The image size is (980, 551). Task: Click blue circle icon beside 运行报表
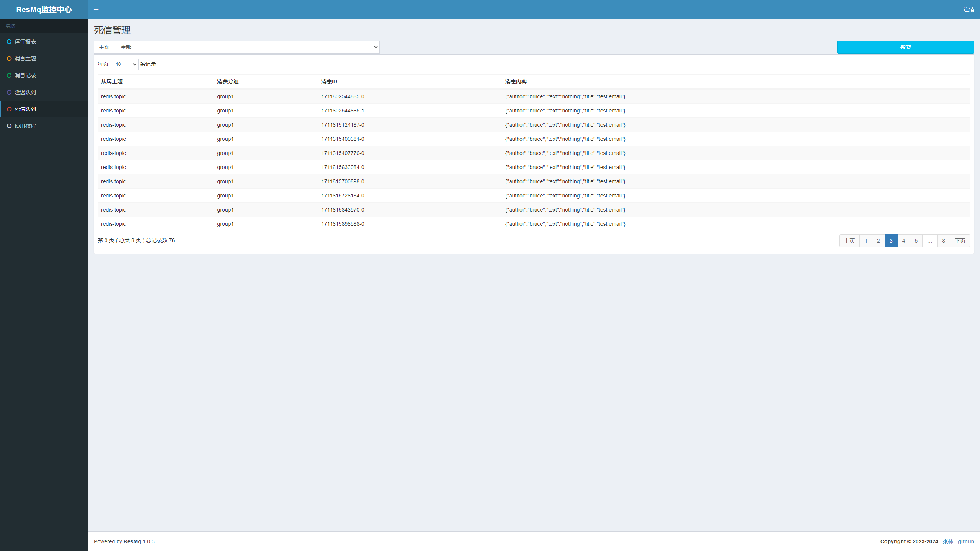point(9,42)
